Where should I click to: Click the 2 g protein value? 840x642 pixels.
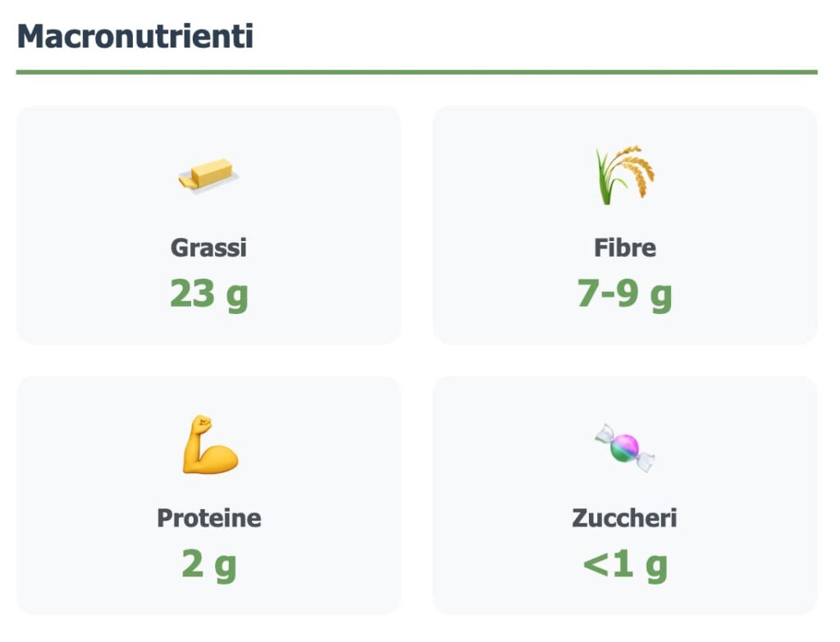[209, 564]
